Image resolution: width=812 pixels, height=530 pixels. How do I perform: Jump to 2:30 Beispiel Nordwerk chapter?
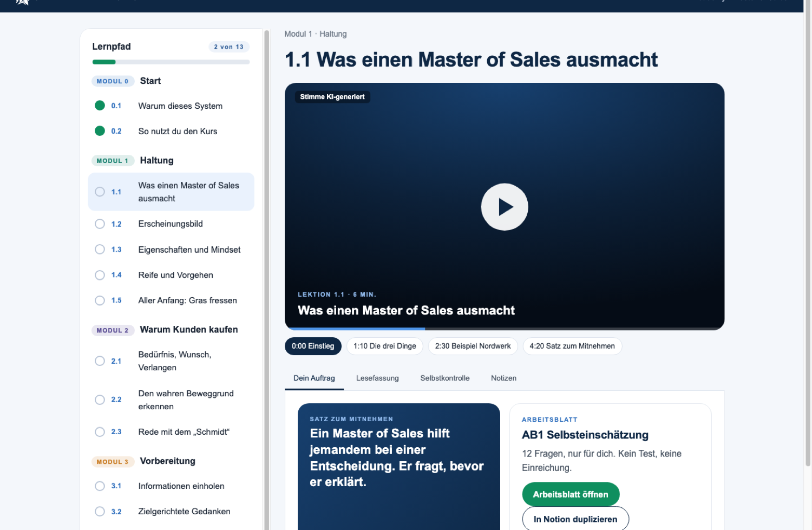coord(473,346)
